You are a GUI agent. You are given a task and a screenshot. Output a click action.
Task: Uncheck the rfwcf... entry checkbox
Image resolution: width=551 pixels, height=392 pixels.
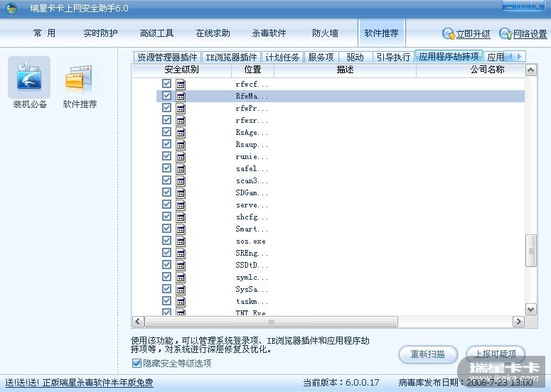(166, 84)
